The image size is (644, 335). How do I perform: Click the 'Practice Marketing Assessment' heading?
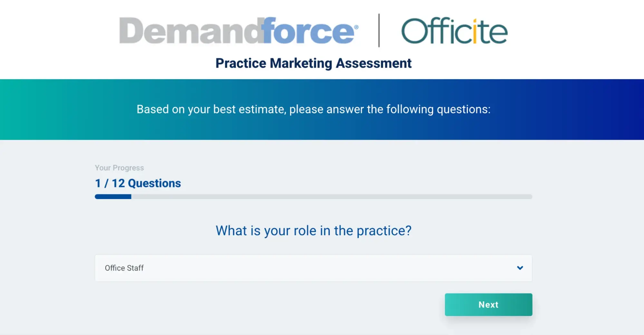313,63
